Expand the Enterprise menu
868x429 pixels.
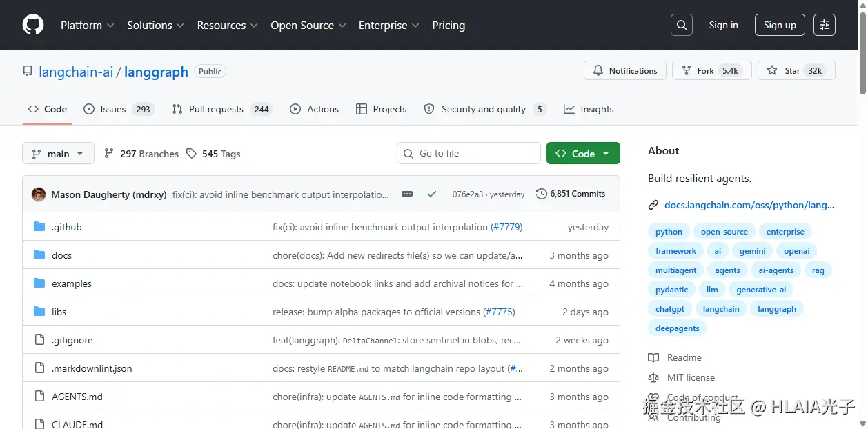coord(388,25)
